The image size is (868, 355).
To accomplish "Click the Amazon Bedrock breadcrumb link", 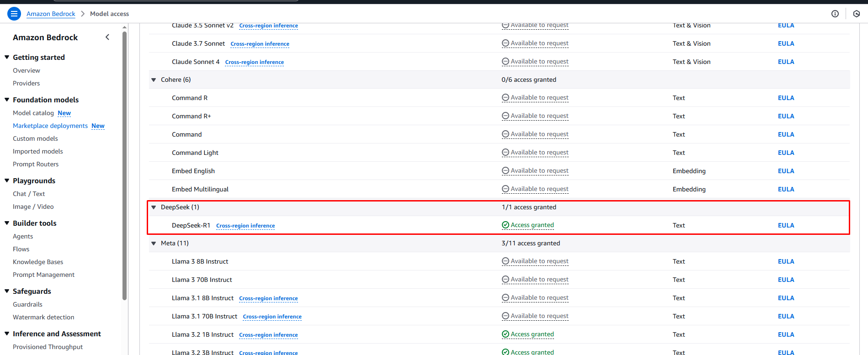I will pyautogui.click(x=51, y=14).
